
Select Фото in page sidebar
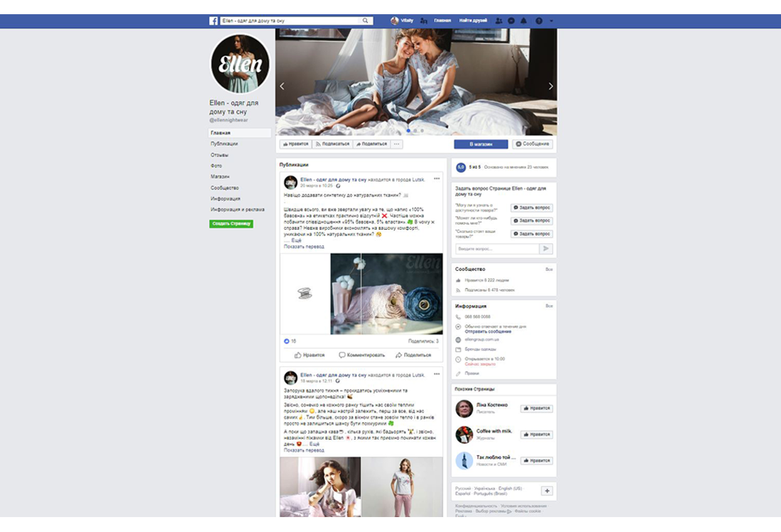(x=216, y=166)
